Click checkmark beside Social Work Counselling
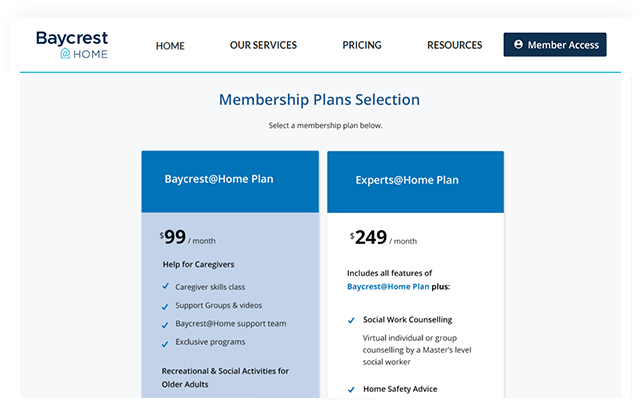 point(351,320)
